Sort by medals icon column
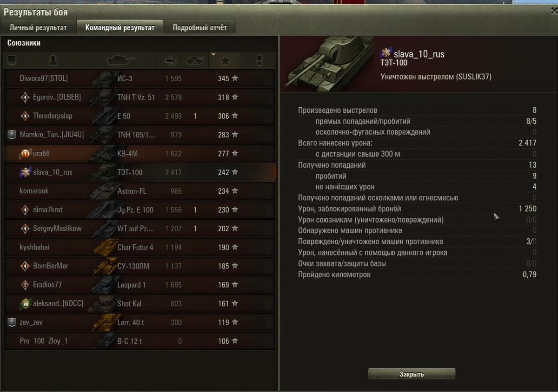The width and height of the screenshot is (558, 392). tap(259, 60)
